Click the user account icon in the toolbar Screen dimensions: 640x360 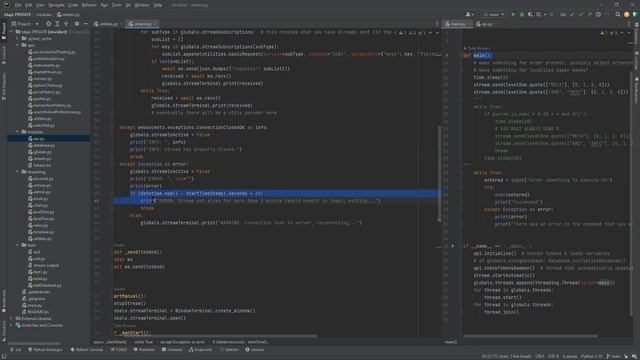pos(469,14)
